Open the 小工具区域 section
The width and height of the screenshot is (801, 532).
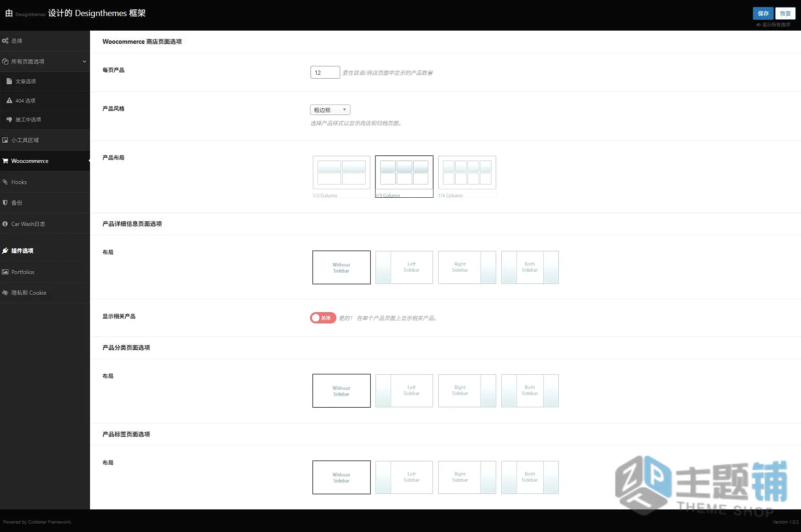(x=45, y=140)
